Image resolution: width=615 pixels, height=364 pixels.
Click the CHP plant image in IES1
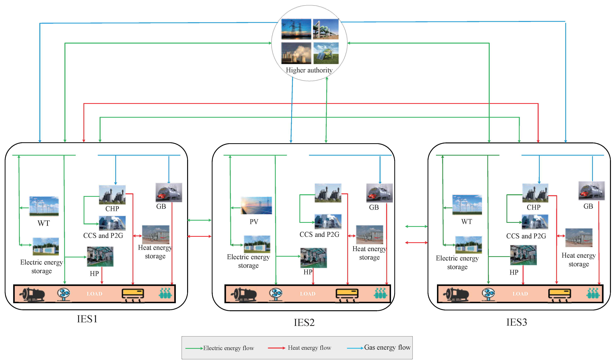(x=112, y=195)
